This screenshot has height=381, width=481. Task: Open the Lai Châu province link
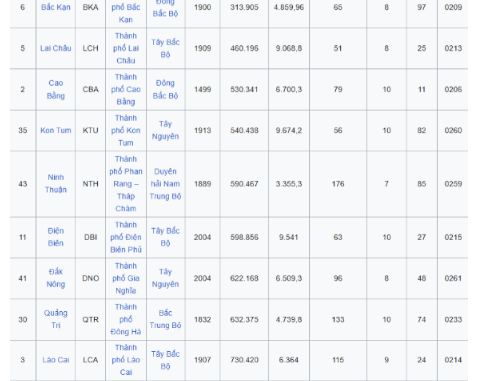coord(56,48)
